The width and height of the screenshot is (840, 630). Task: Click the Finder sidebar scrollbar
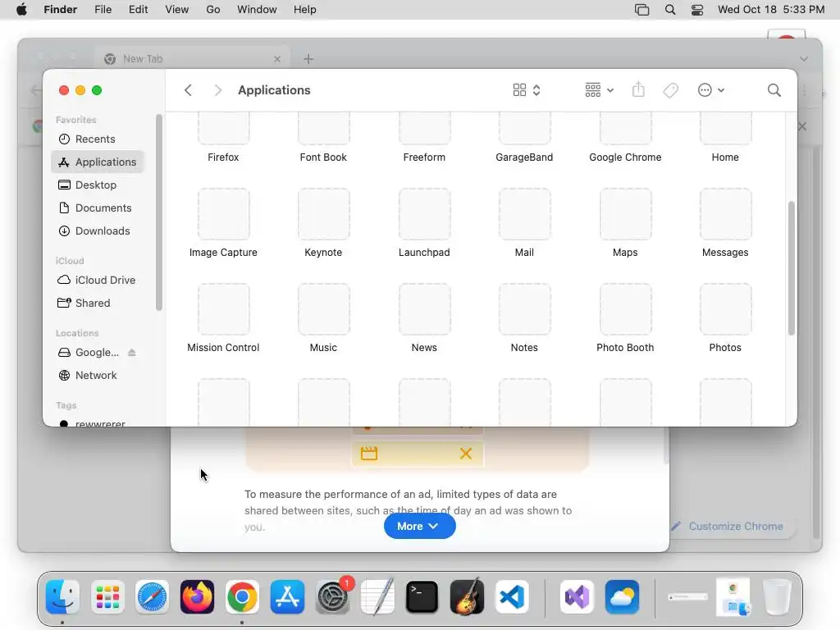pos(158,212)
